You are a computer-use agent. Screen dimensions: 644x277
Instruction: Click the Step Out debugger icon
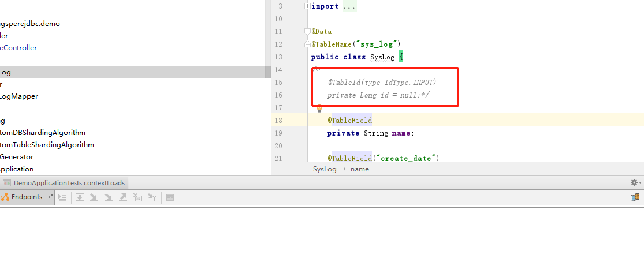(123, 197)
